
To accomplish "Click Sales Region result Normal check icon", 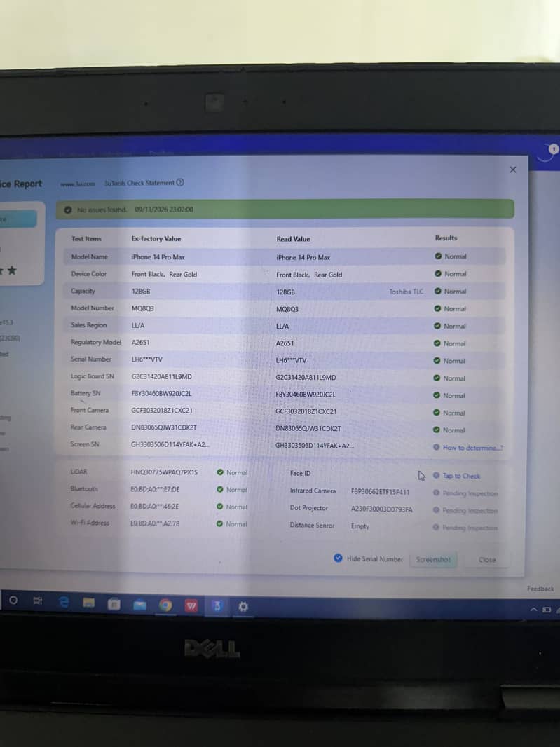I will coord(437,326).
